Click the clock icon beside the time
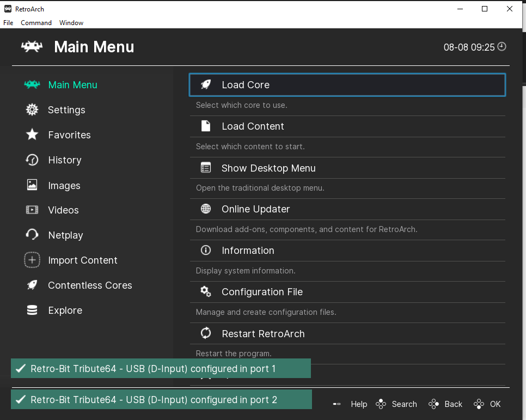 click(x=501, y=46)
